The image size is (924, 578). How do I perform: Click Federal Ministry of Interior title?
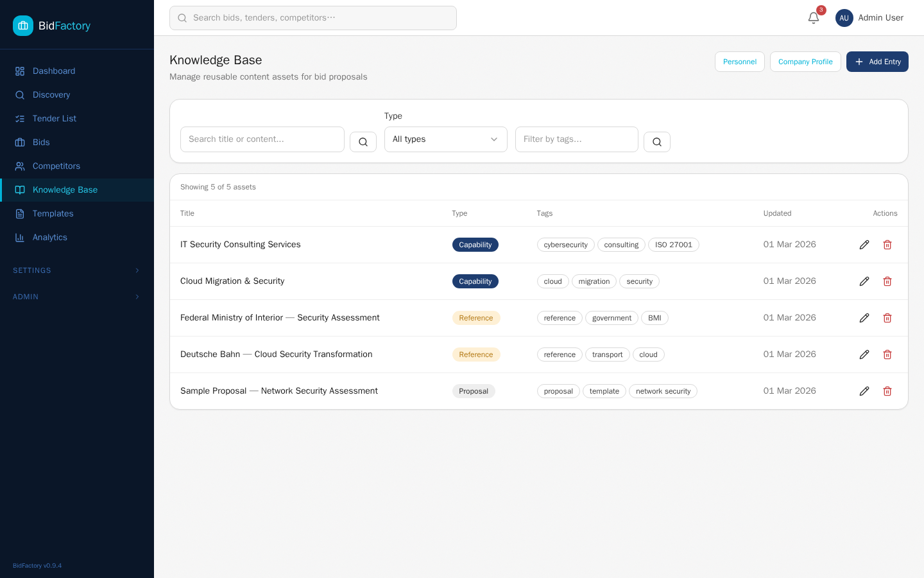280,318
